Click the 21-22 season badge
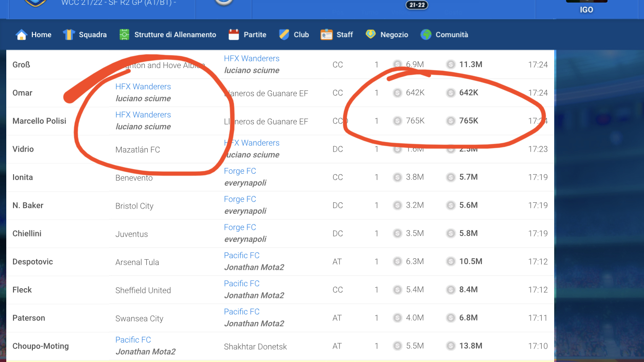 [x=417, y=5]
